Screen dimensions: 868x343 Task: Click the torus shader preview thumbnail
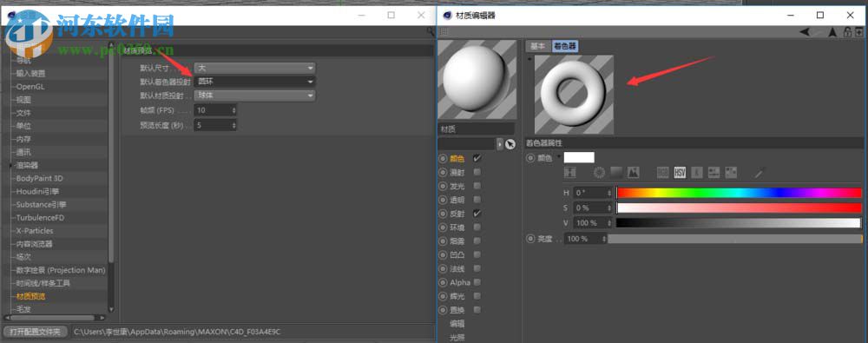(x=574, y=94)
